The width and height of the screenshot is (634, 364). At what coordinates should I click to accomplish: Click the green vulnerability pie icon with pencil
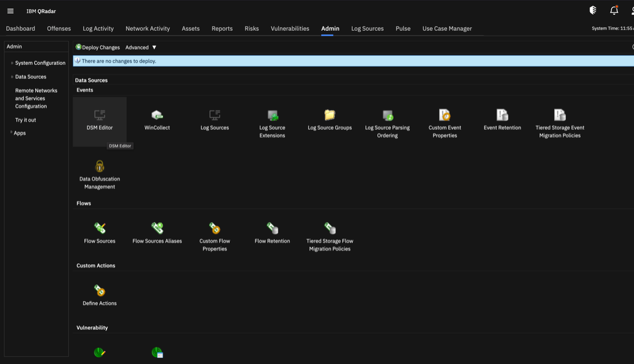pos(100,353)
